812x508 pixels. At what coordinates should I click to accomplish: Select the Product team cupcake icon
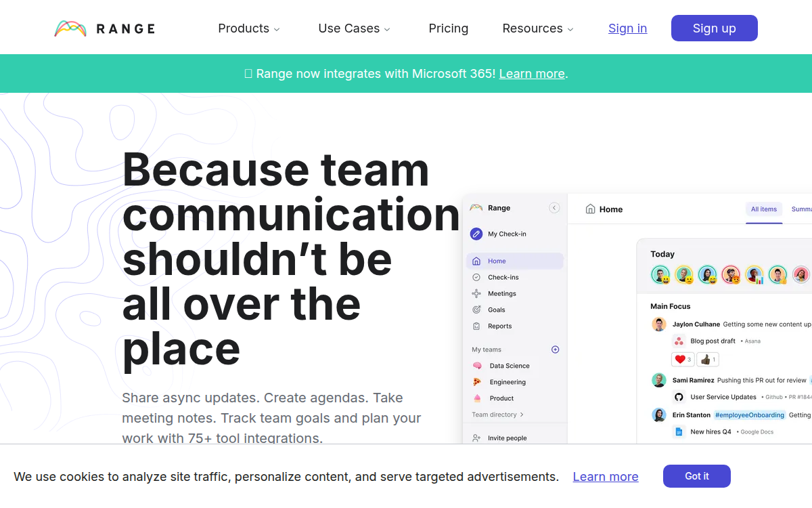click(477, 398)
